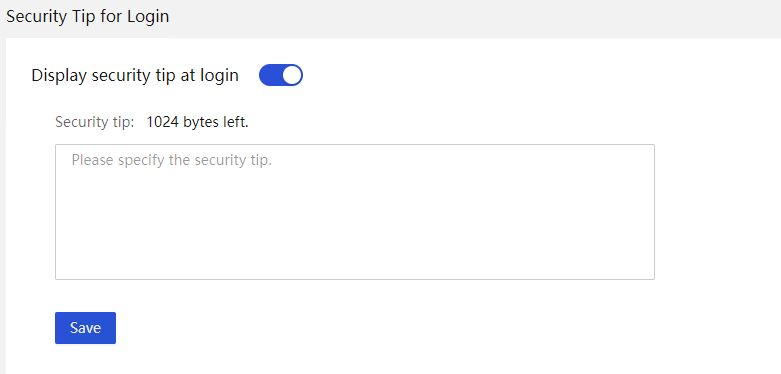Click the word "Save" on the button

pos(85,328)
